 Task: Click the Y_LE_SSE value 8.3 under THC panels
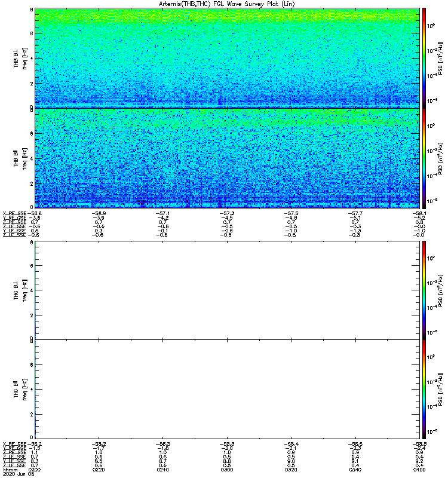(x=35, y=461)
